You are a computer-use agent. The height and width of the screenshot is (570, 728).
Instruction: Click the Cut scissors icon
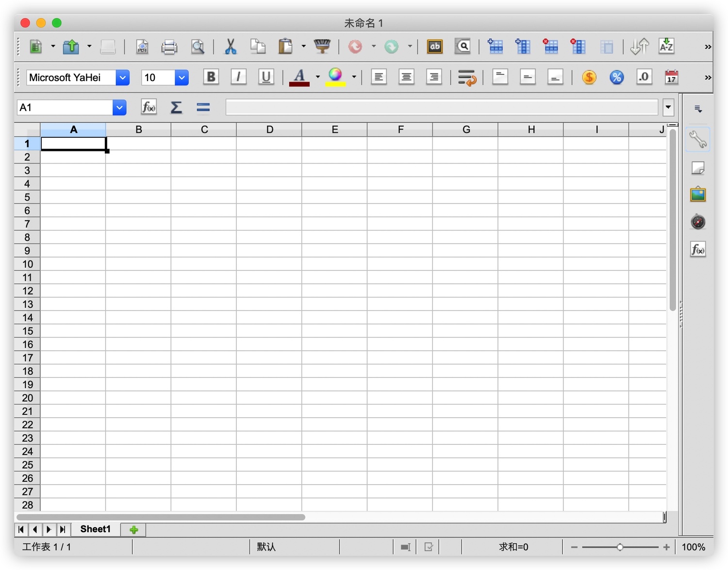(231, 47)
